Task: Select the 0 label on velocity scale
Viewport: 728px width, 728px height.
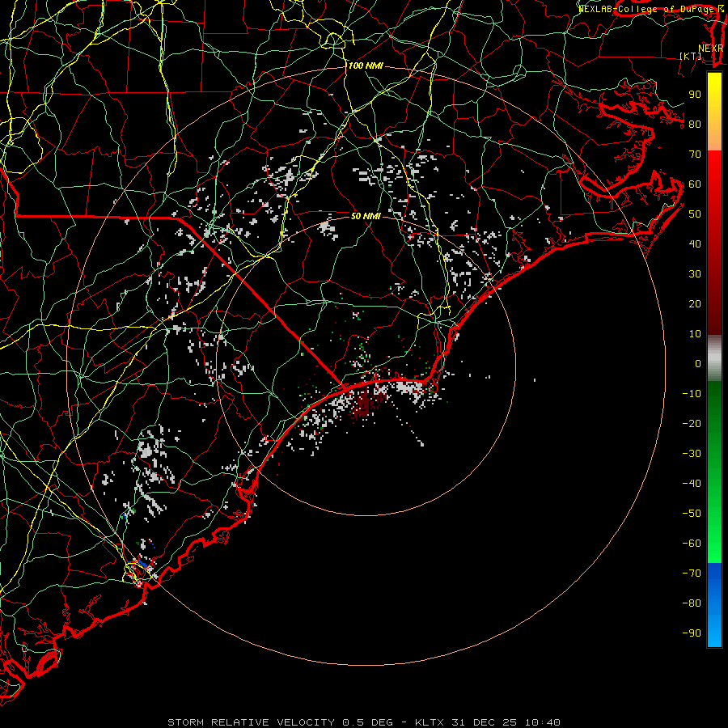Action: [x=698, y=363]
